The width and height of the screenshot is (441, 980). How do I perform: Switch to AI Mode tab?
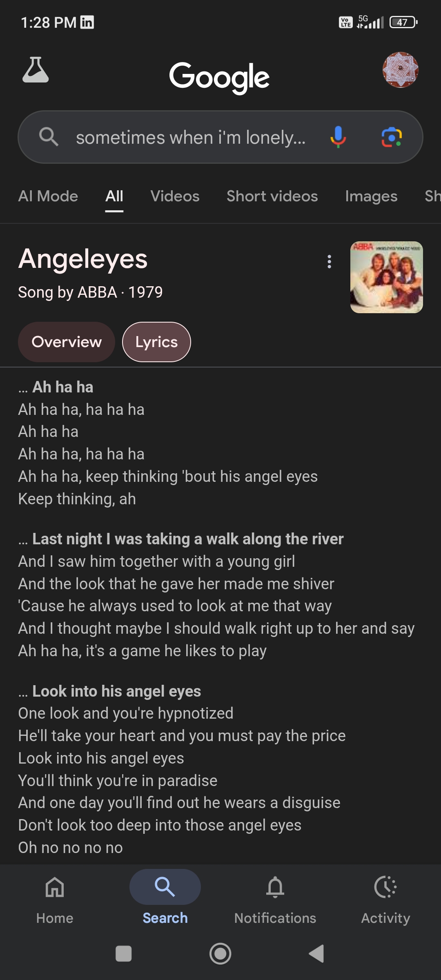(x=48, y=196)
